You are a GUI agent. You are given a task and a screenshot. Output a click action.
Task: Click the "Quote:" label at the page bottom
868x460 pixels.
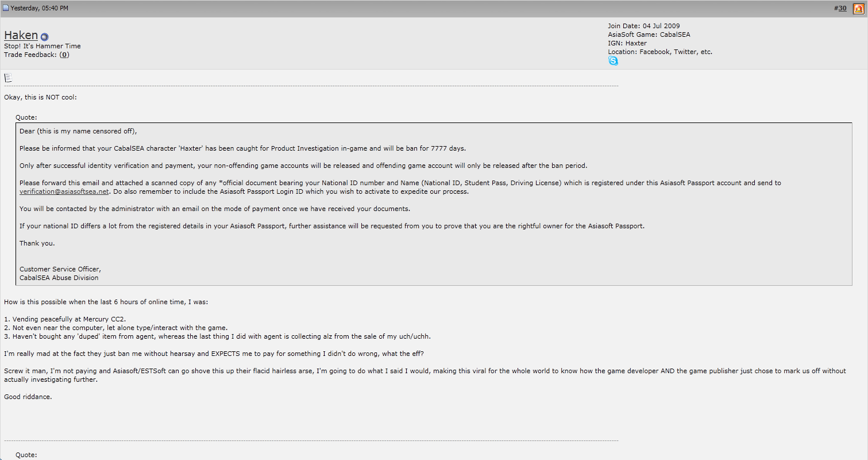coord(26,455)
